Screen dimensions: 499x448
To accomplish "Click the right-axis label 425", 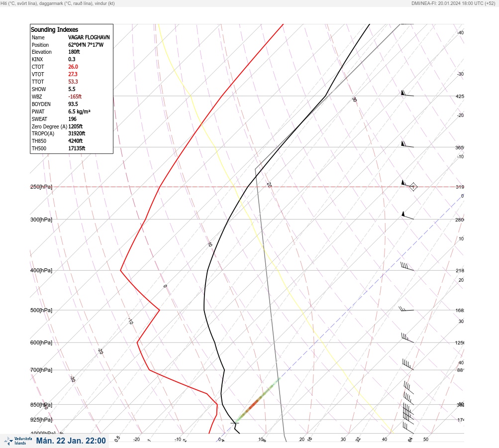I will 460,96.
